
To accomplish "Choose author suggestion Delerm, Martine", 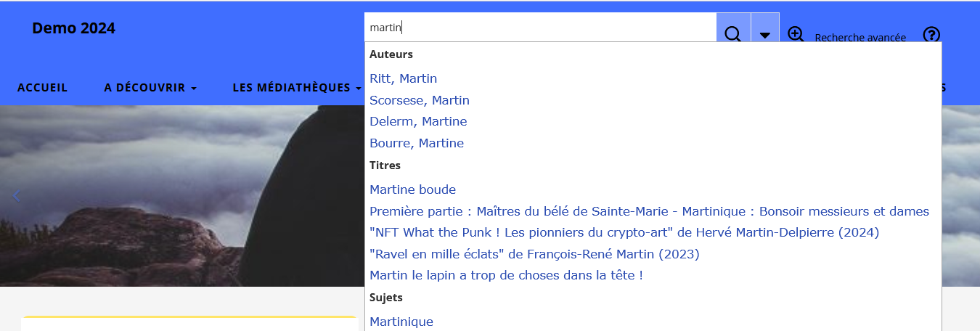I will point(418,121).
